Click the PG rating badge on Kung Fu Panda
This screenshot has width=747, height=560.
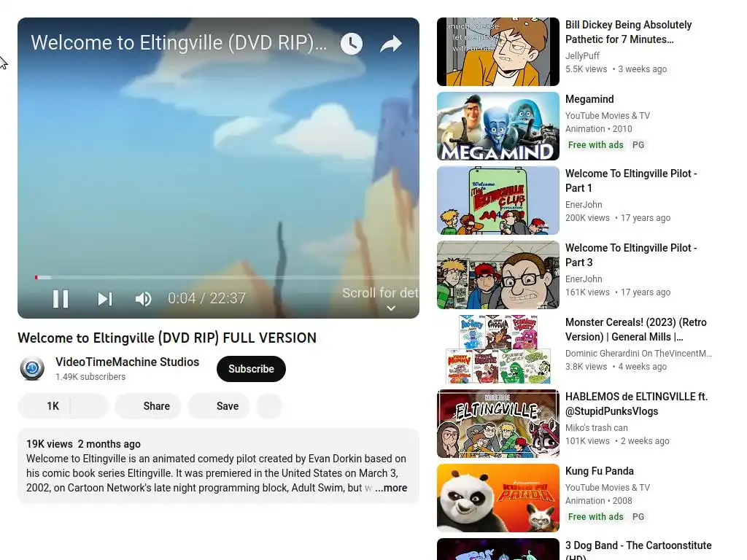click(x=638, y=517)
